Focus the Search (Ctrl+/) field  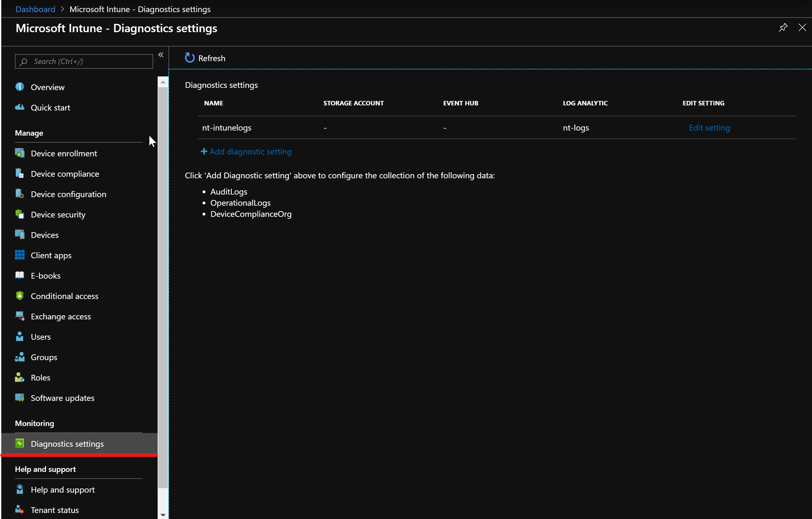[84, 61]
